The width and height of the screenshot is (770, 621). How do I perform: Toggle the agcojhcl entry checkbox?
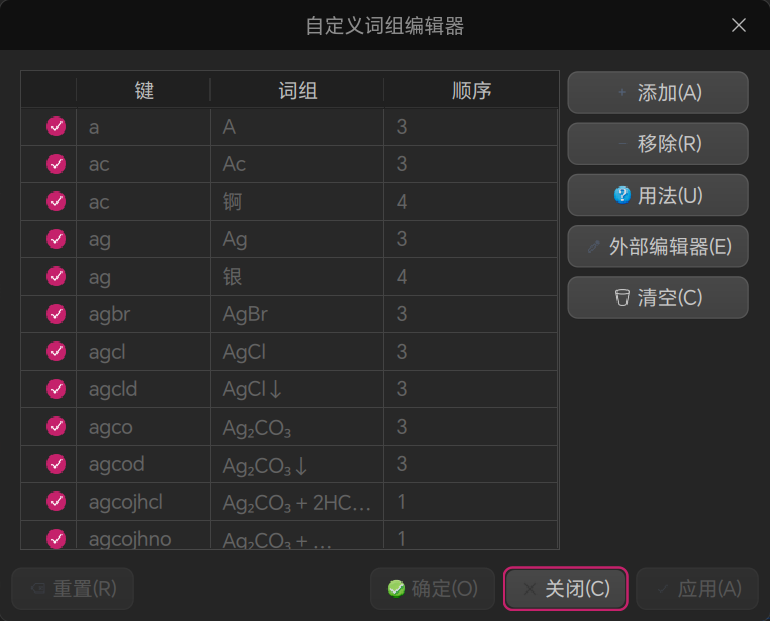[x=56, y=501]
